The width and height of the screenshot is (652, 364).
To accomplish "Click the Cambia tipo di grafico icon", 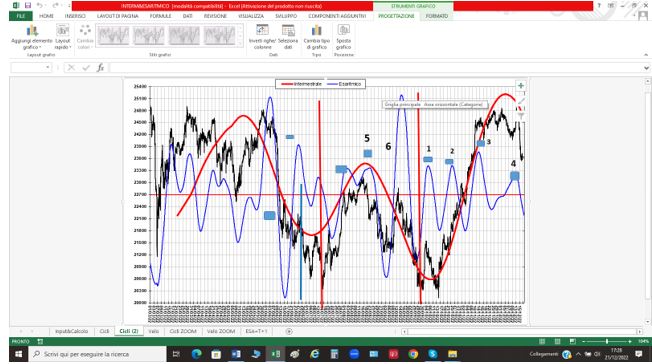I will pyautogui.click(x=316, y=30).
